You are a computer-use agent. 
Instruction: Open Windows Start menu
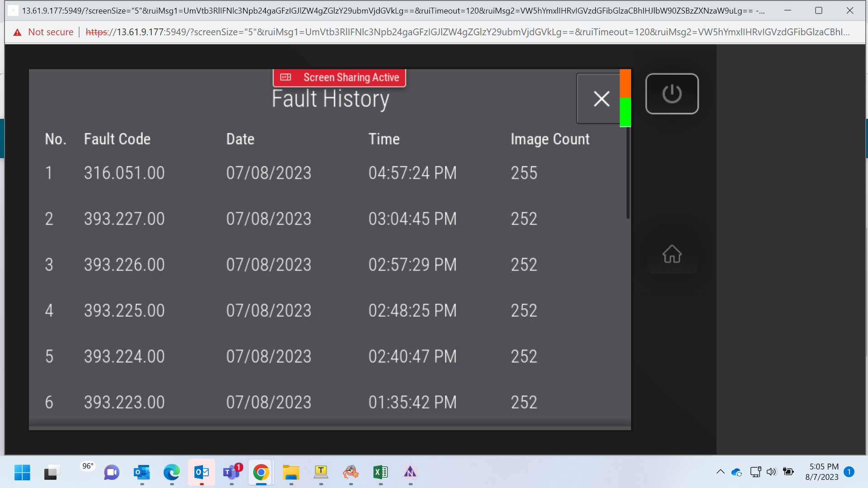22,473
